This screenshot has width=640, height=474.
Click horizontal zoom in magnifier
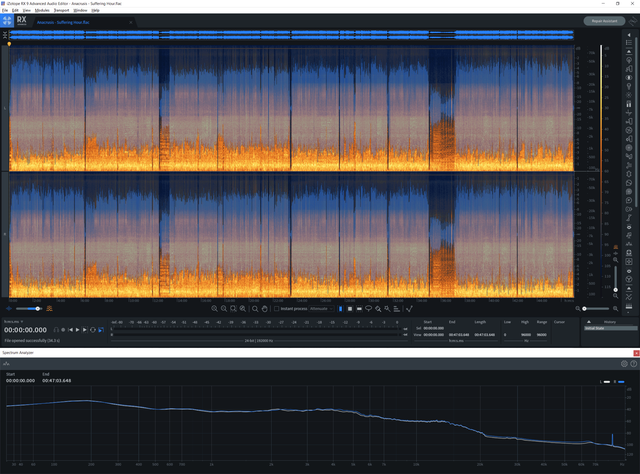(x=616, y=309)
